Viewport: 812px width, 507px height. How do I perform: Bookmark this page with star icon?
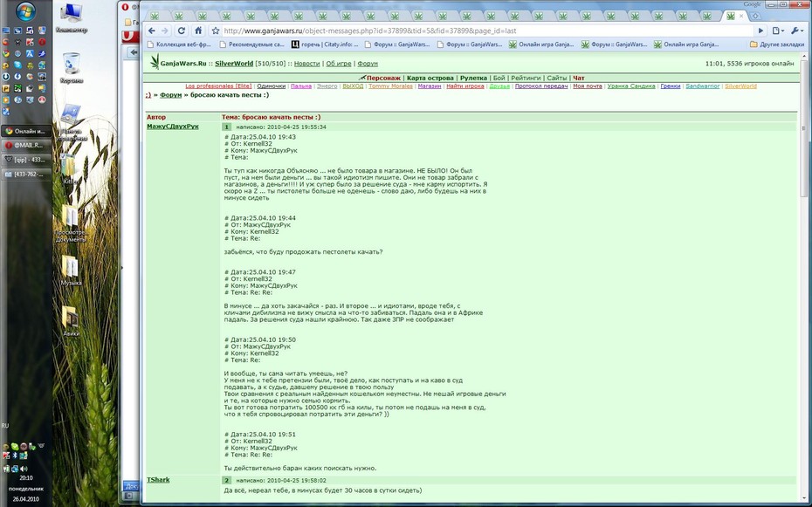[x=216, y=31]
